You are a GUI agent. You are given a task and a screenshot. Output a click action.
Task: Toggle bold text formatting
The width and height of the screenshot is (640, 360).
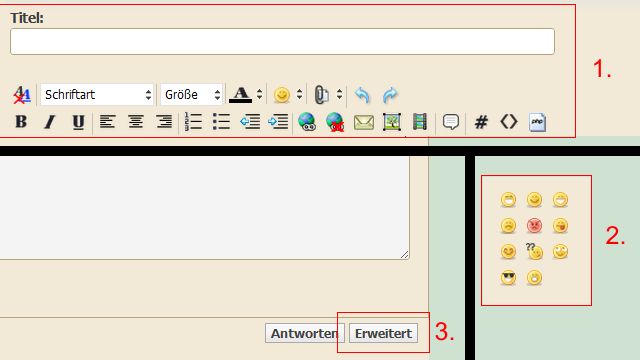tap(21, 122)
